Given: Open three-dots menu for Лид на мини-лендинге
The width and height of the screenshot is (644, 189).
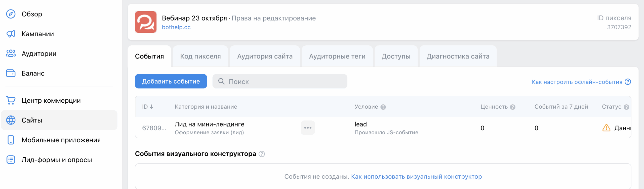Looking at the screenshot, I should [x=308, y=128].
